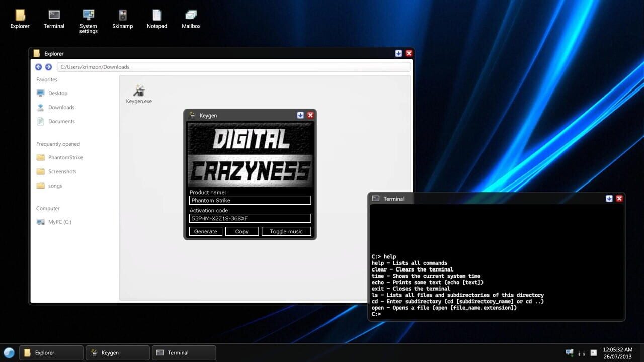644x362 pixels.
Task: Collapse the Favorites section in Explorer sidebar
Action: [46, 79]
